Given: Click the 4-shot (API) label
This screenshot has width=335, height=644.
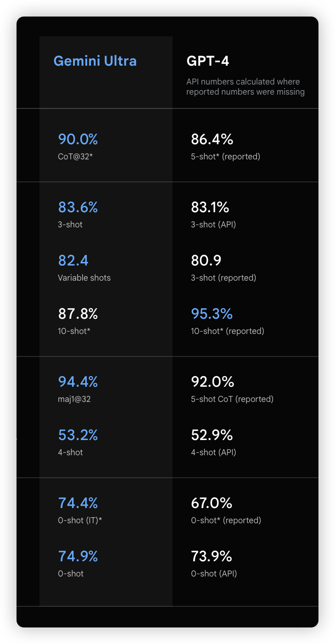Looking at the screenshot, I should tap(213, 452).
